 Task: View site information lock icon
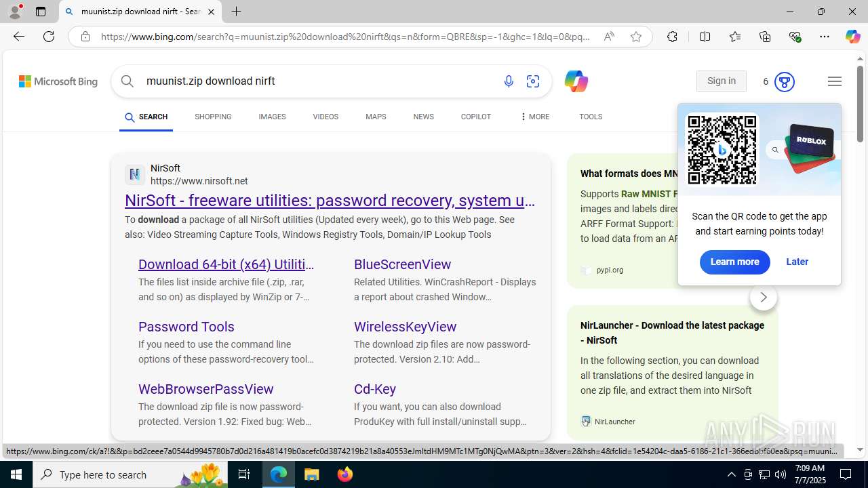[x=85, y=37]
